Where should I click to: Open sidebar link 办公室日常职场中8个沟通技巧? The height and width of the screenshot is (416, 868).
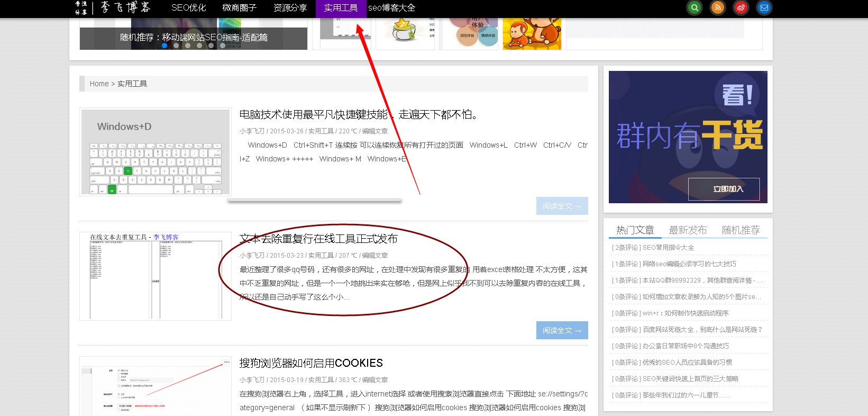pos(686,346)
